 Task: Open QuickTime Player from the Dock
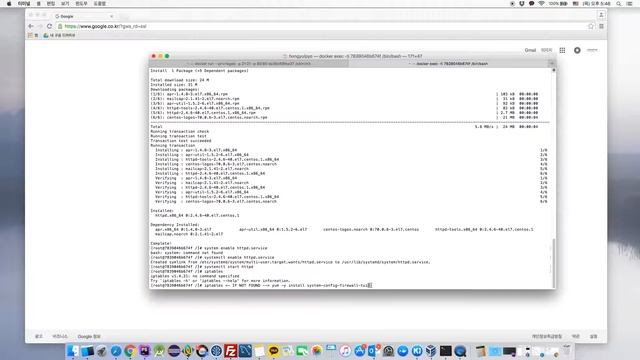pos(460,351)
